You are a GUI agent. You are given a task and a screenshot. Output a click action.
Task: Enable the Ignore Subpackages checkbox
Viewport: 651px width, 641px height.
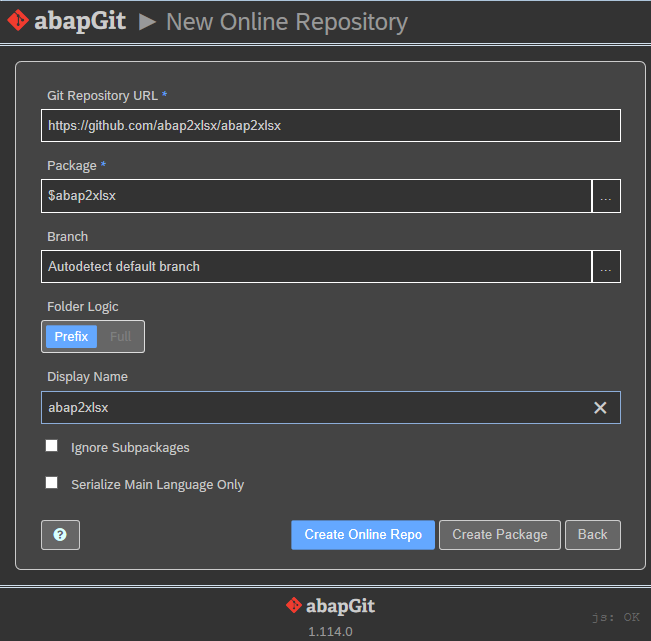click(51, 446)
